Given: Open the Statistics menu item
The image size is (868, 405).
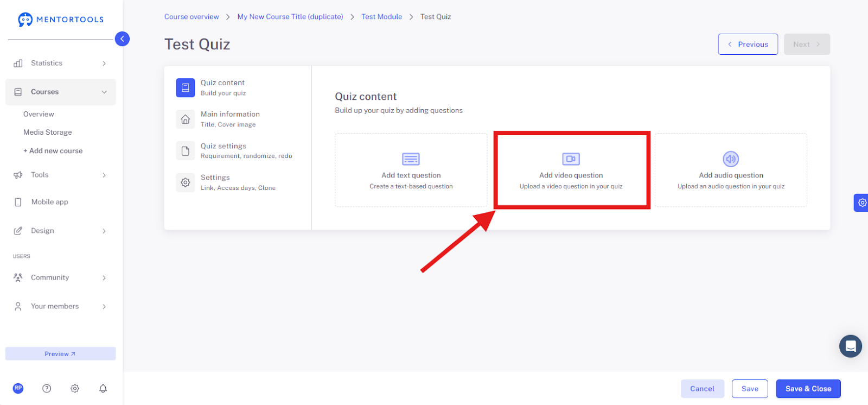Looking at the screenshot, I should click(x=61, y=64).
